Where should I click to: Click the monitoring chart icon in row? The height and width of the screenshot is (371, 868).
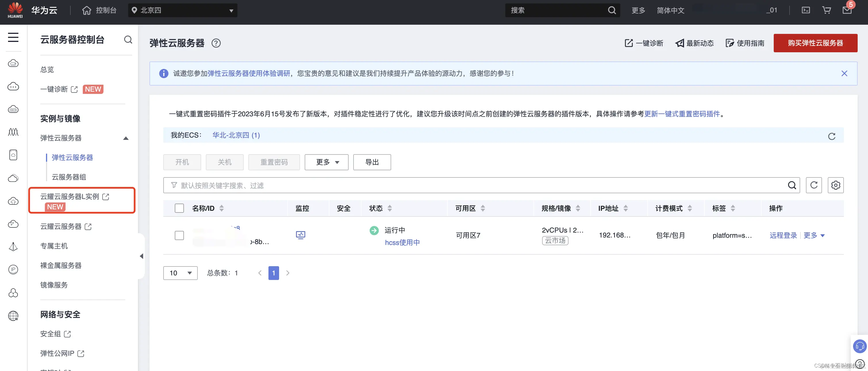pyautogui.click(x=300, y=235)
